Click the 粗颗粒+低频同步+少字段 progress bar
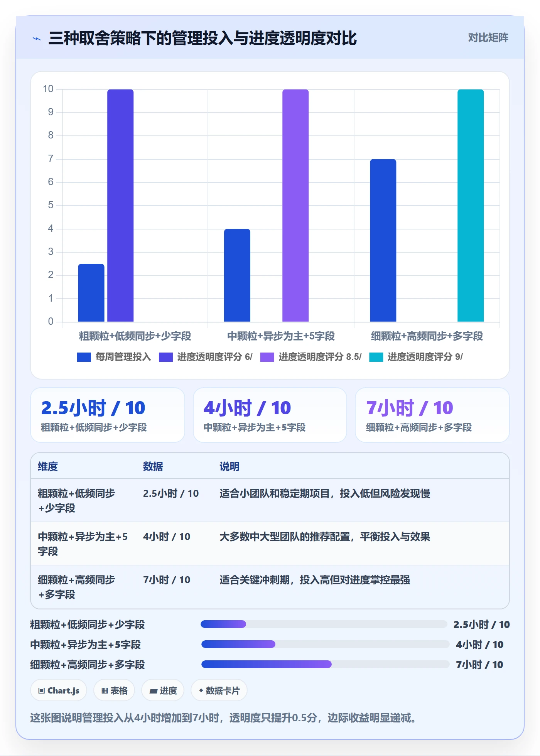Viewport: 540px width, 756px height. pyautogui.click(x=324, y=624)
